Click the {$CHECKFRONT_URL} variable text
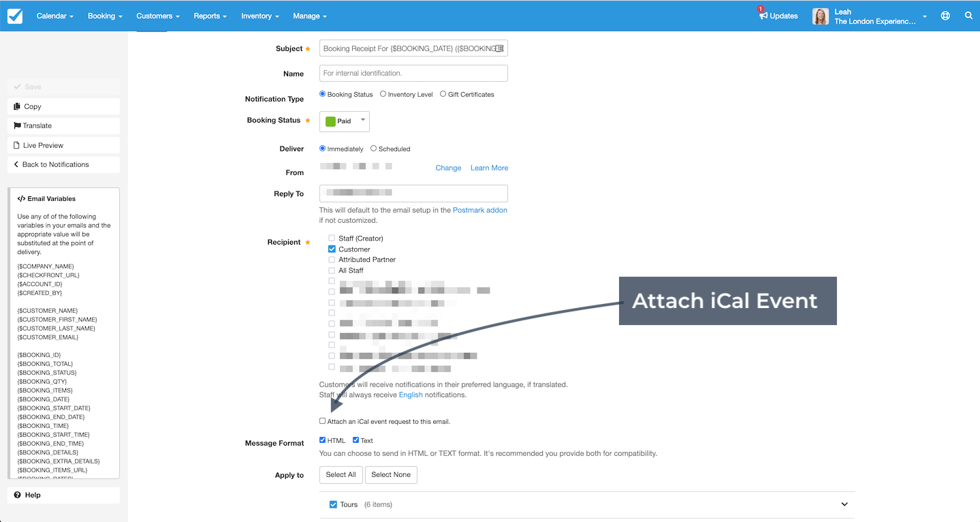This screenshot has width=980, height=522. pos(48,275)
